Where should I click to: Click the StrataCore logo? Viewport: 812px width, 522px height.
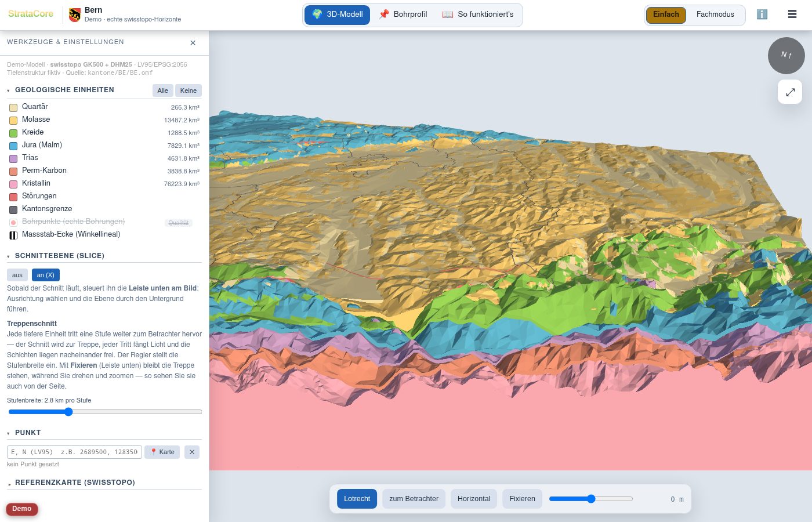(31, 13)
